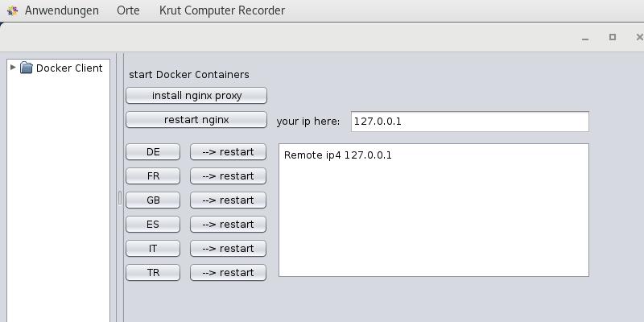Restart the DE container
This screenshot has width=644, height=322.
coord(228,152)
